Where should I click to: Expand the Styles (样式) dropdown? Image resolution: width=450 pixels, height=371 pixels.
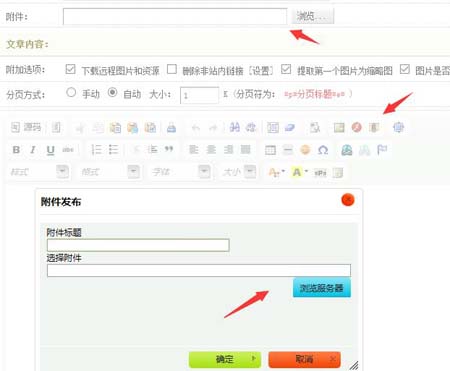pos(62,172)
